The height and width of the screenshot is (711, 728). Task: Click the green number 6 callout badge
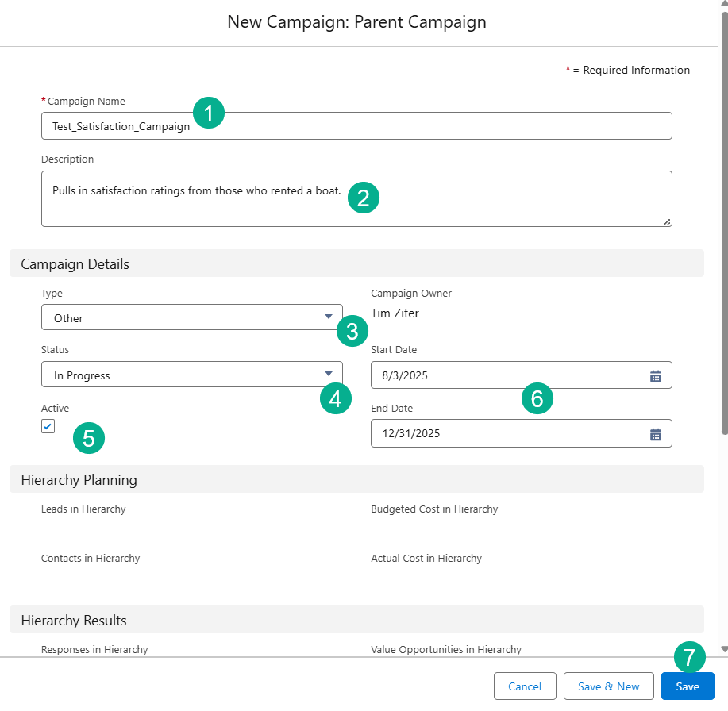(x=537, y=398)
